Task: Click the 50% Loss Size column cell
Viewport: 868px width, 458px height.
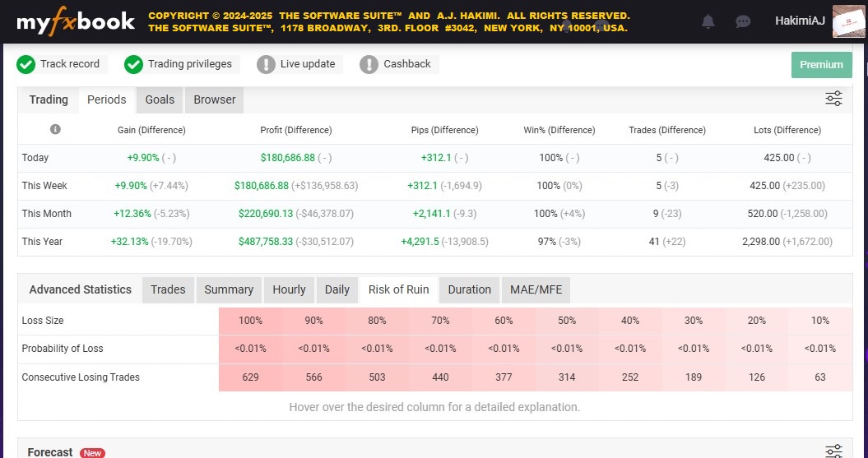Action: (567, 321)
